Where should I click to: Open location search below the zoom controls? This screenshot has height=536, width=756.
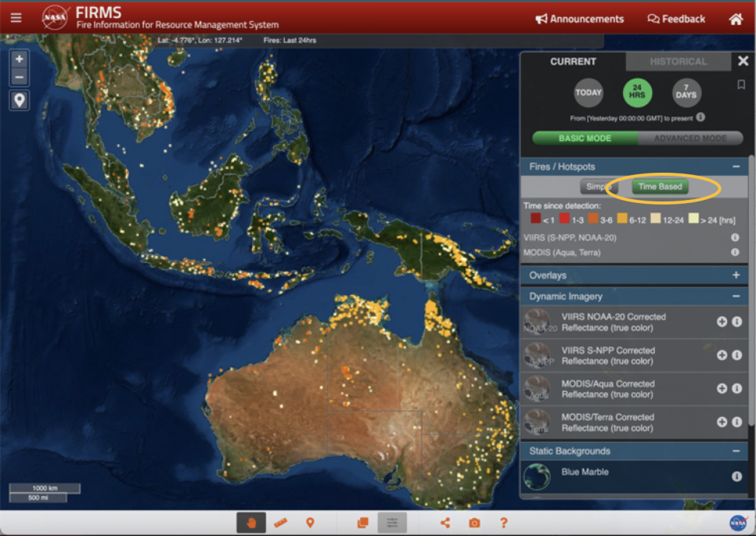pyautogui.click(x=19, y=100)
